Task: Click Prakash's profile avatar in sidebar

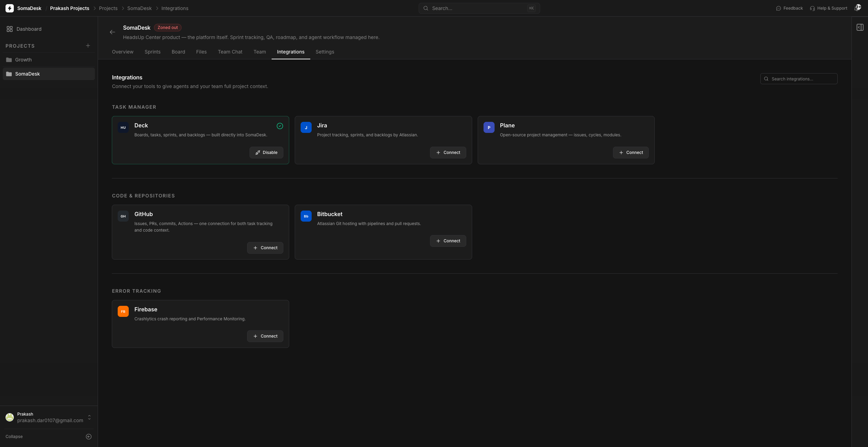Action: 10,417
